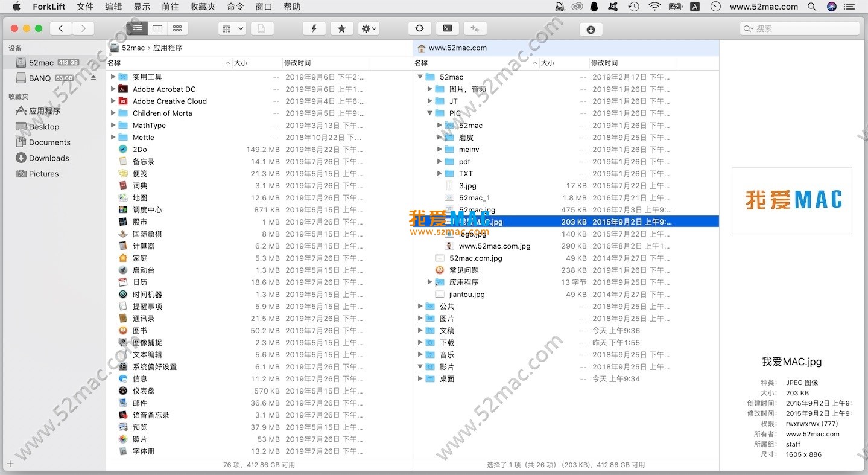
Task: Open terminal with the console icon
Action: pyautogui.click(x=447, y=28)
